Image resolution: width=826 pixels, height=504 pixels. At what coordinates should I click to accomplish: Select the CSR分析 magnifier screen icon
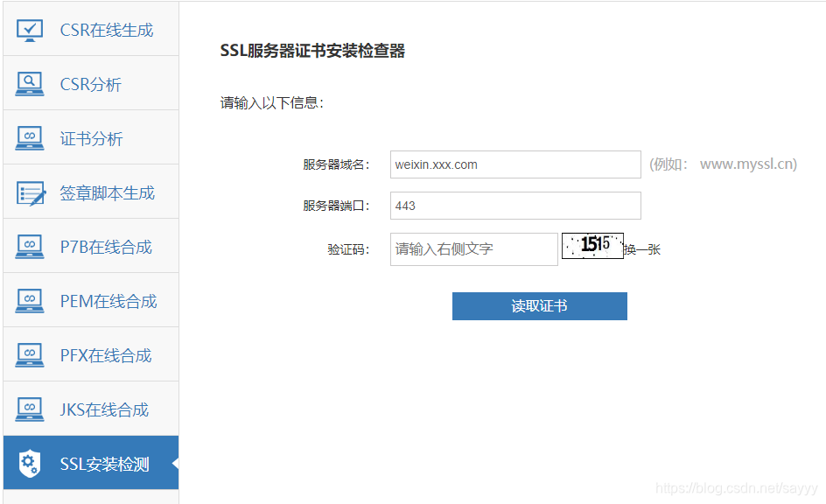pos(29,83)
